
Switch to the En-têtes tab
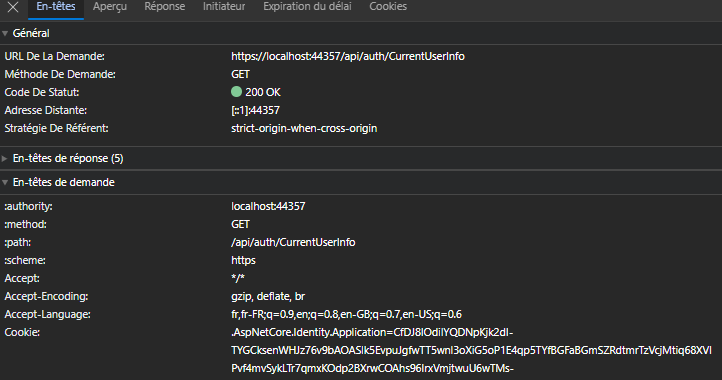(x=56, y=6)
